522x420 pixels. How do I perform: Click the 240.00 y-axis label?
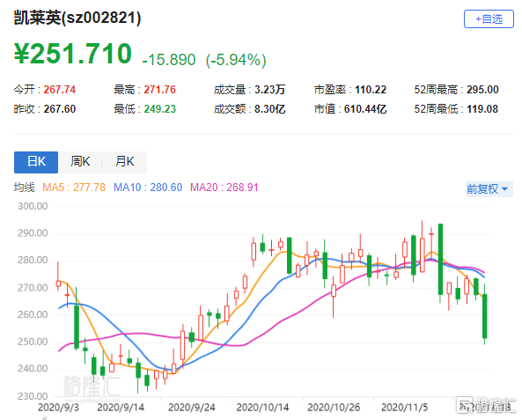[x=33, y=369]
